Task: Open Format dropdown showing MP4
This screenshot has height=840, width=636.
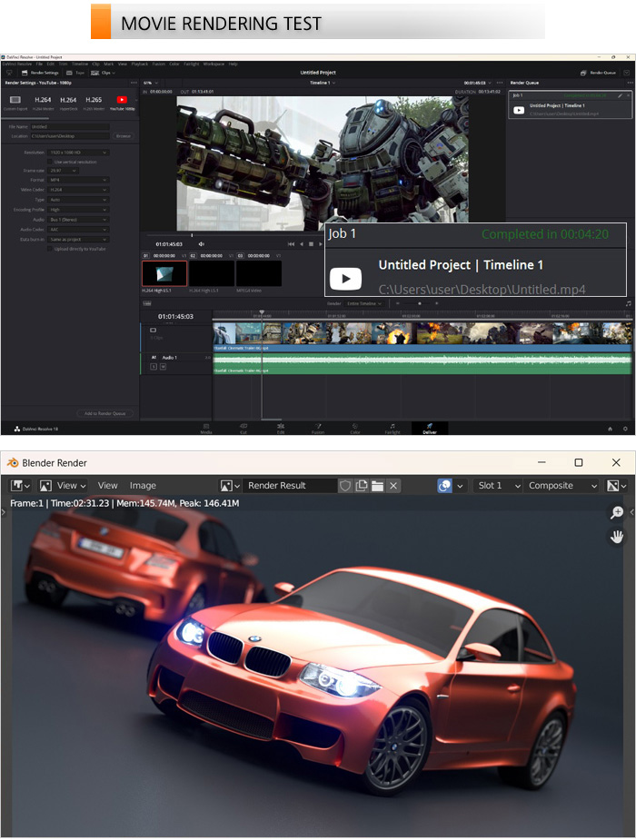Action: click(78, 180)
